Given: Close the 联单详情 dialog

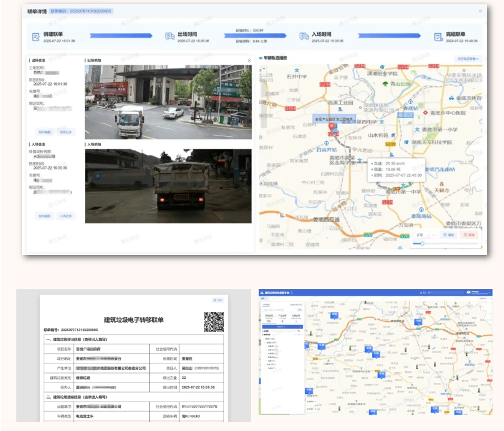Looking at the screenshot, I should pos(479,11).
